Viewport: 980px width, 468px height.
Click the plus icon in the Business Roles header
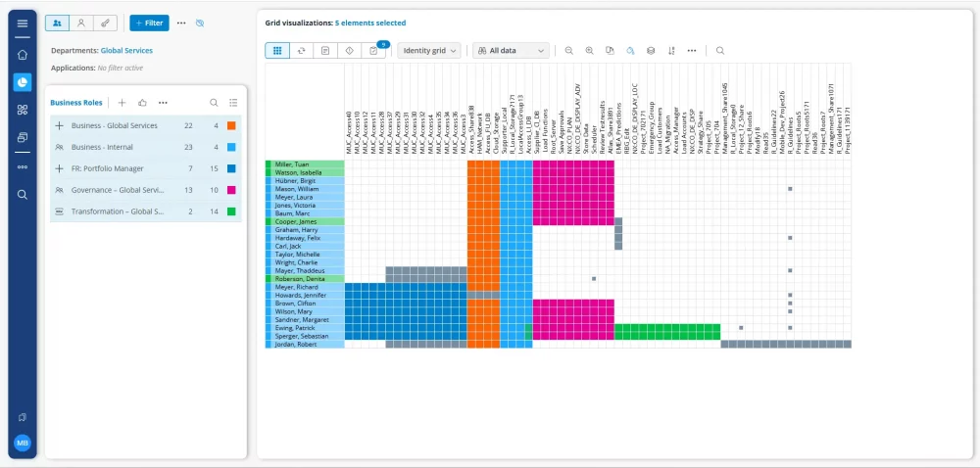(122, 102)
